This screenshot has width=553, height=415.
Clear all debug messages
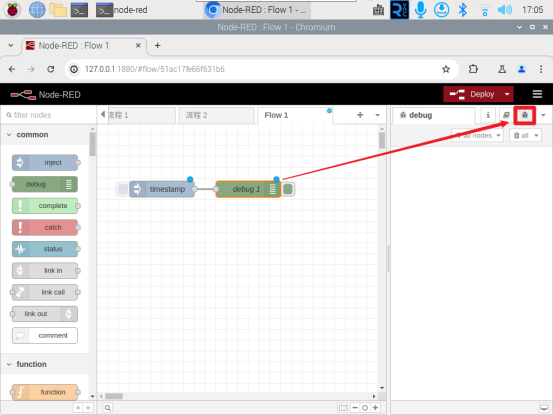click(521, 135)
